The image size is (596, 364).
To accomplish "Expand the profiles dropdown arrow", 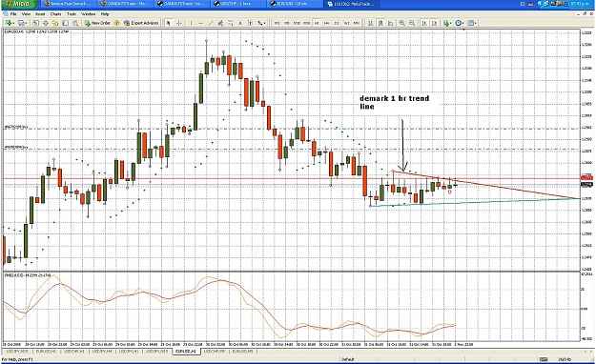I will [26, 23].
